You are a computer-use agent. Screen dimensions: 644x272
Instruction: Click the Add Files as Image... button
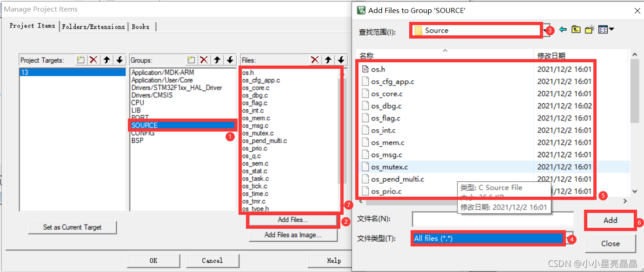(x=293, y=235)
